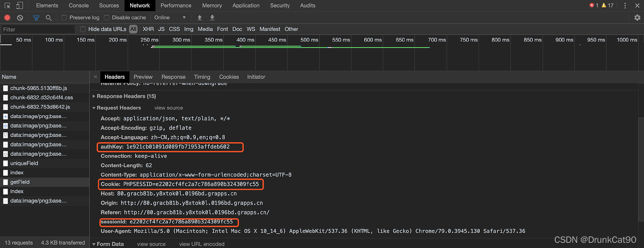
Task: Clear network log with the clear icon
Action: pyautogui.click(x=20, y=18)
